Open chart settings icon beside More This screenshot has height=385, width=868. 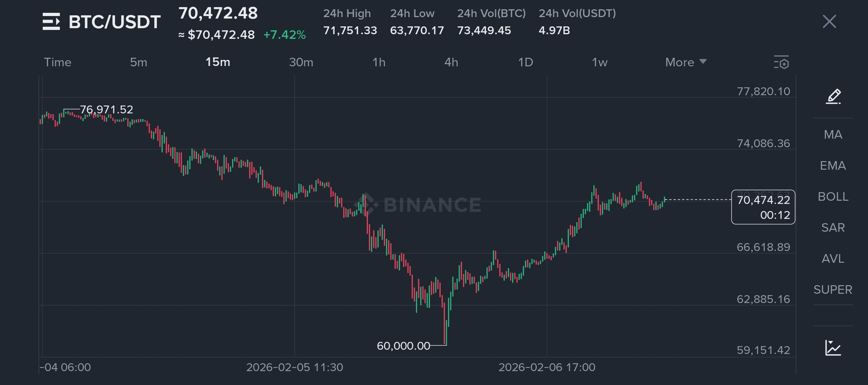pos(781,62)
